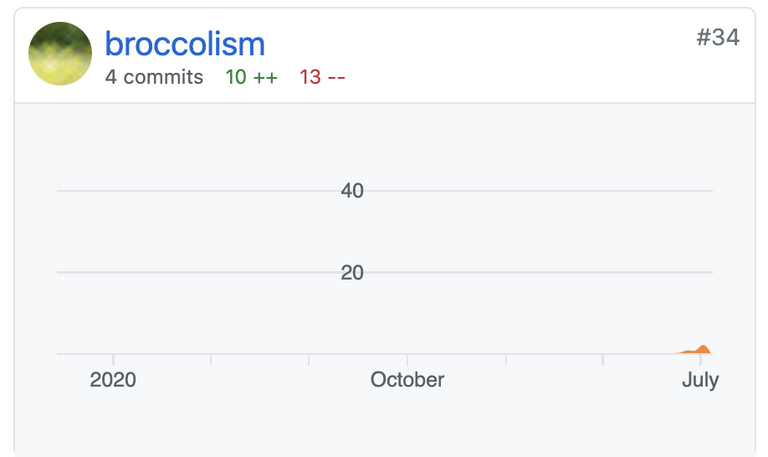Click the tick mark above 2020
The height and width of the screenshot is (457, 768).
113,360
